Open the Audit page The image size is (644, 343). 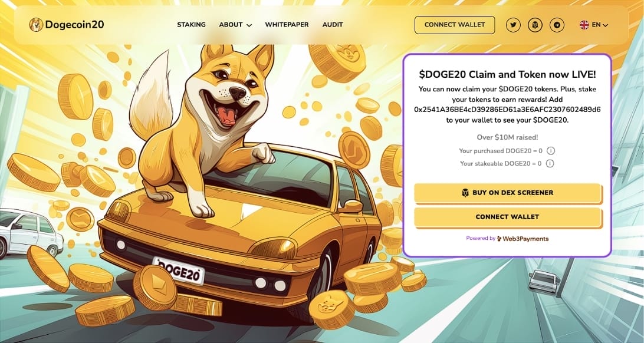[x=333, y=25]
